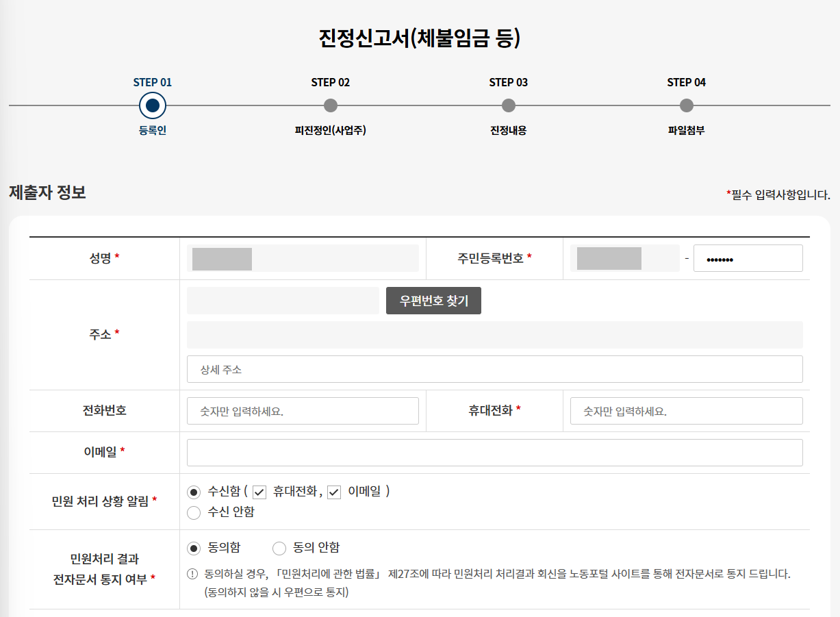Click the STEP 04 파일첨부 step marker
The image size is (840, 617).
[x=685, y=106]
